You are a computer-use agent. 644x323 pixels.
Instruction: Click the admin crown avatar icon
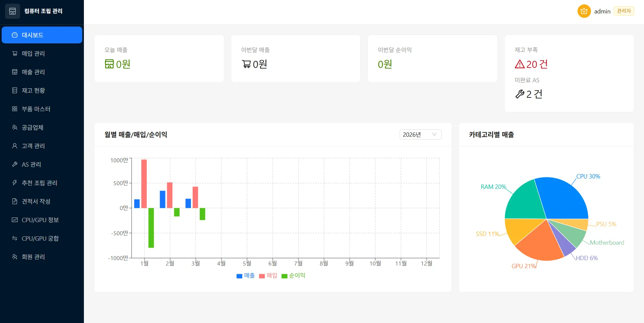584,11
